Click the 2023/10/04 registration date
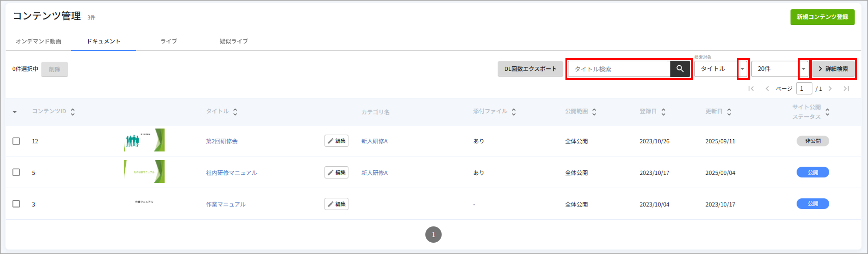Screen dimensions: 868x254 pyautogui.click(x=654, y=204)
